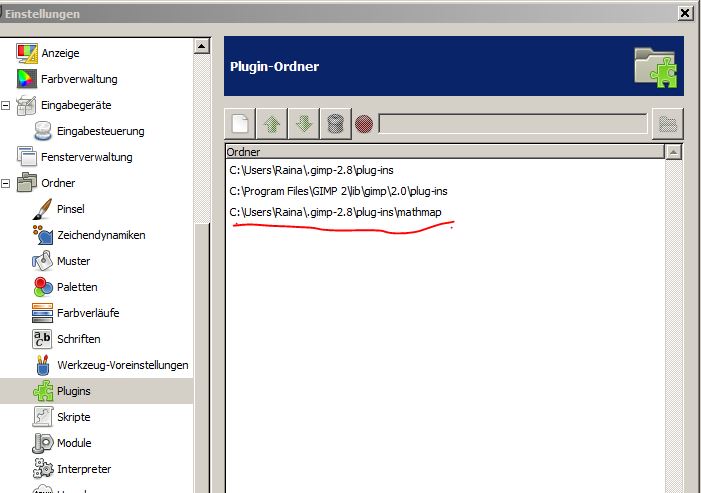Open Zeichendynamiken folder settings
The image size is (701, 493).
point(101,235)
